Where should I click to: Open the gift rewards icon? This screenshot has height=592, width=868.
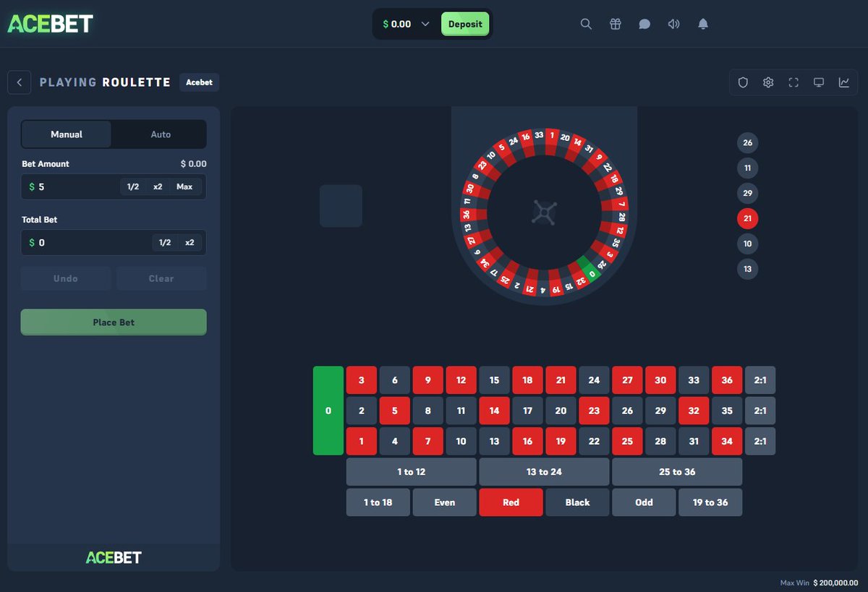tap(616, 24)
